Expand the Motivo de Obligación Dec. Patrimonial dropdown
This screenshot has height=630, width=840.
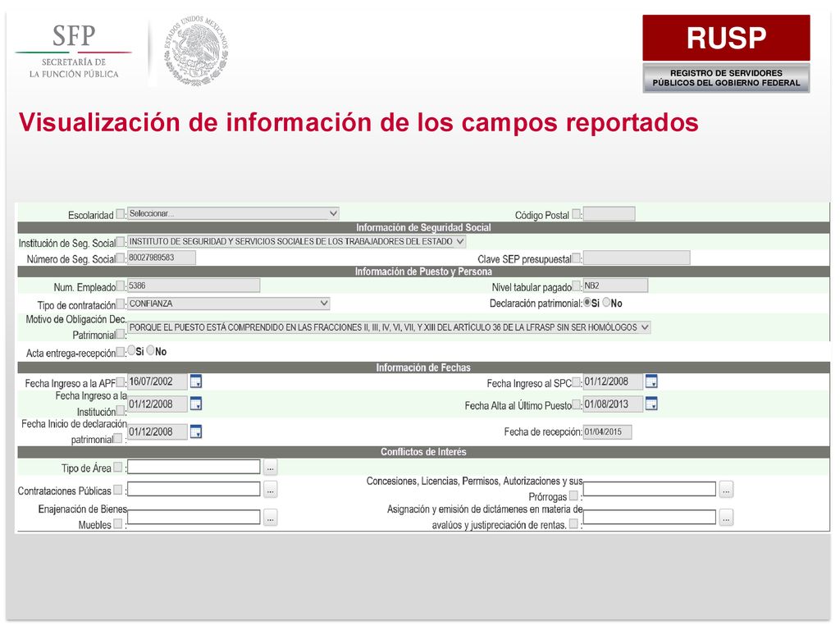[x=389, y=327]
